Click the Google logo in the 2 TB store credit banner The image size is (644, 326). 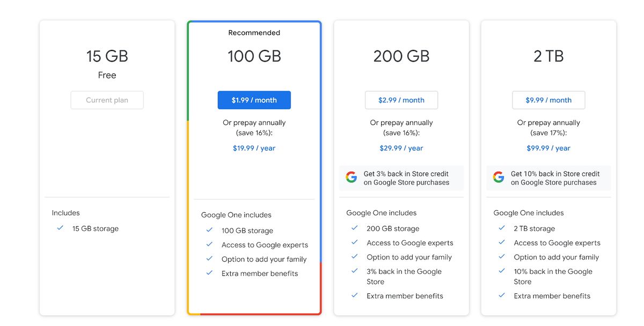499,176
